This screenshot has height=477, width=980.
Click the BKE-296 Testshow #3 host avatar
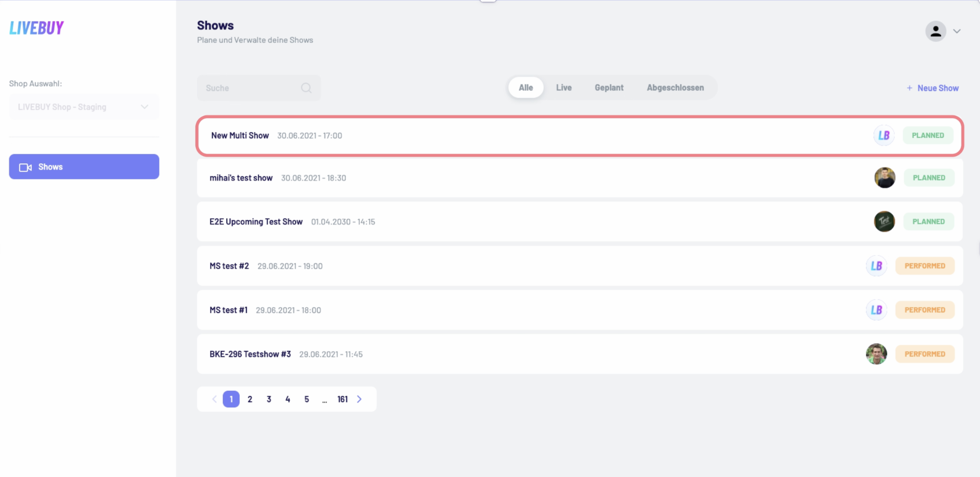click(x=876, y=354)
